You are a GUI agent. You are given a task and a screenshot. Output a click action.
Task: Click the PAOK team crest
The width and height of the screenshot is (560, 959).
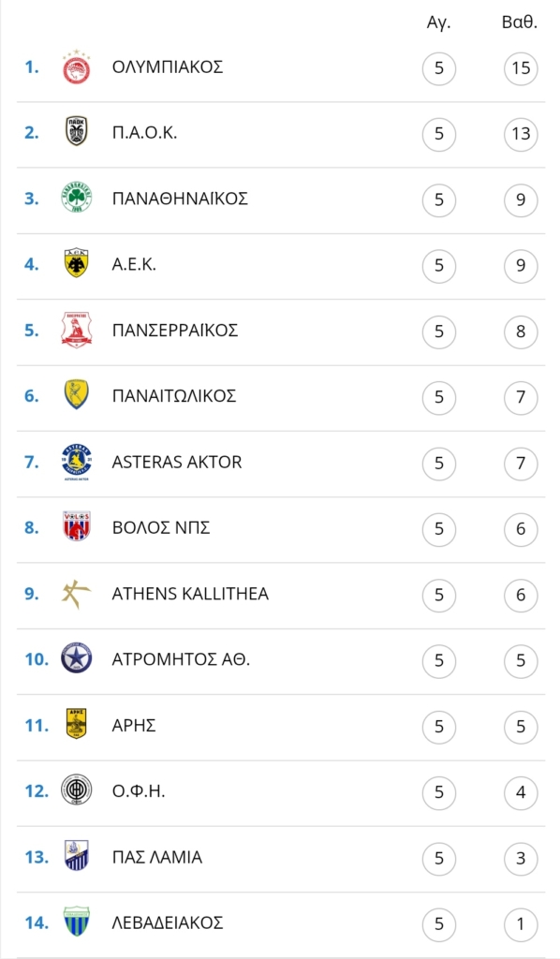[77, 133]
